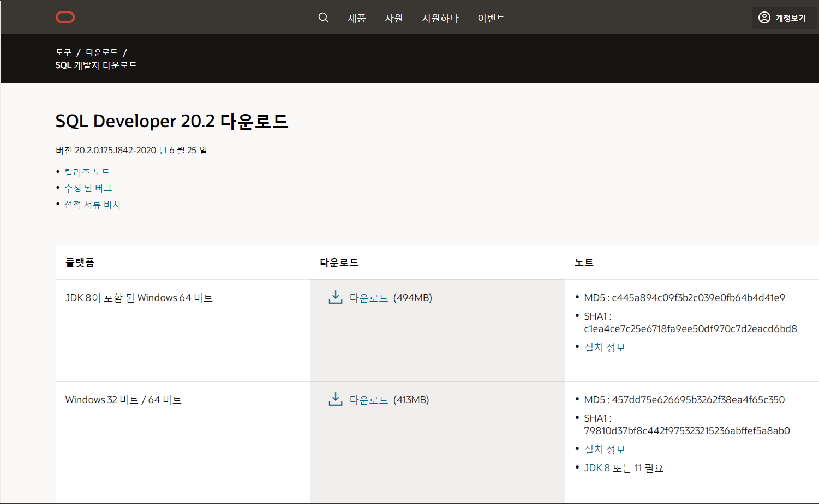
Task: Go to the 다운로드 breadcrumb
Action: (x=101, y=52)
